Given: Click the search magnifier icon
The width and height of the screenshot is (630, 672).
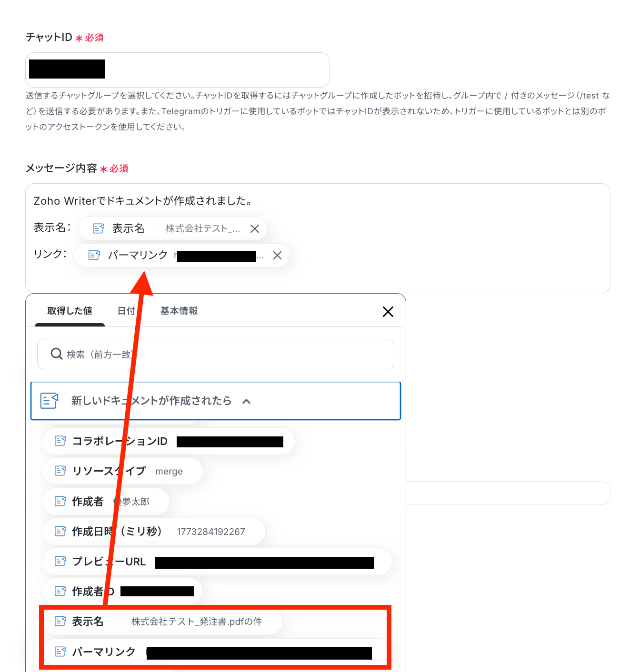Looking at the screenshot, I should 57,354.
